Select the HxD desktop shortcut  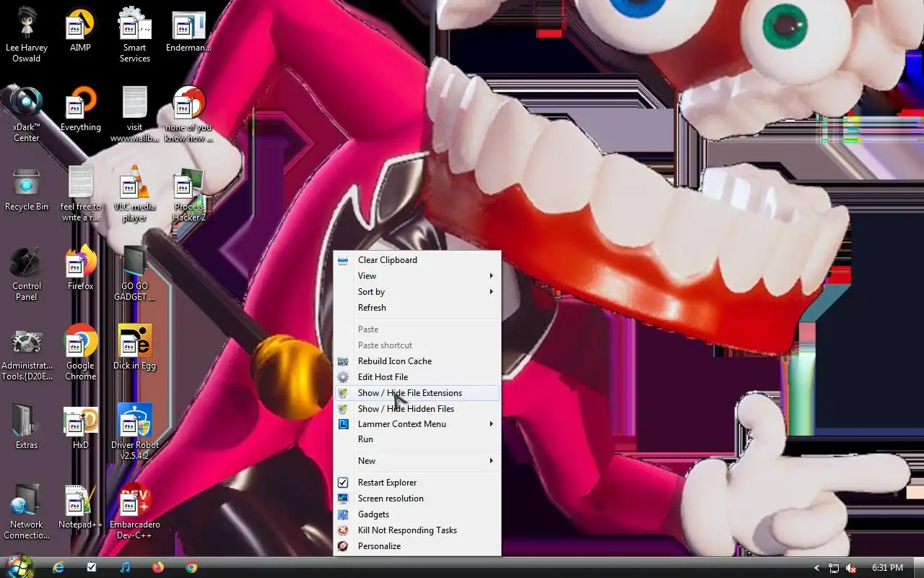tap(80, 430)
